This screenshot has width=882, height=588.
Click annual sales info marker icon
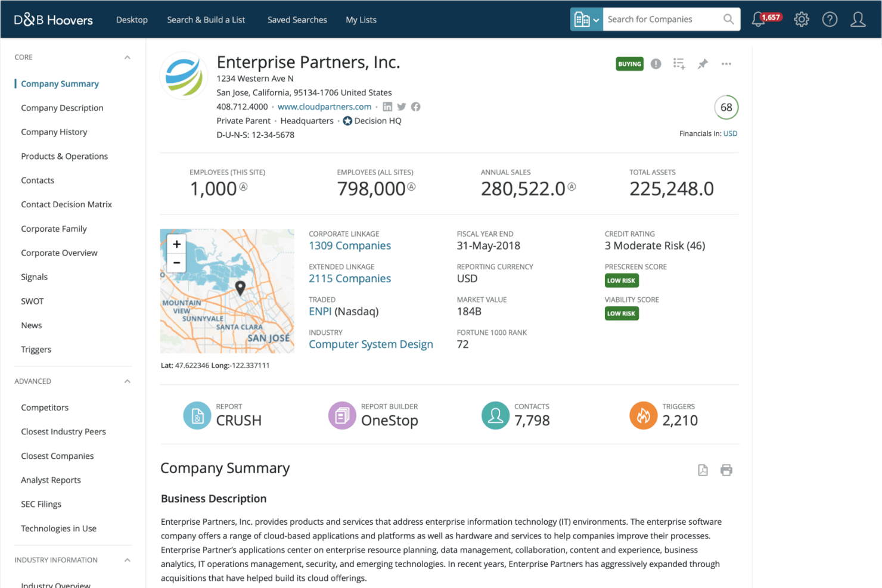coord(572,186)
